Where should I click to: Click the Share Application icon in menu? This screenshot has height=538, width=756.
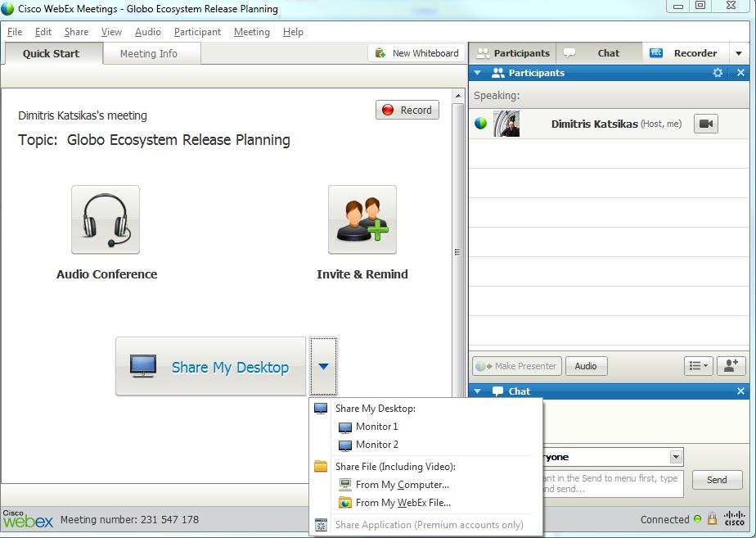click(321, 525)
